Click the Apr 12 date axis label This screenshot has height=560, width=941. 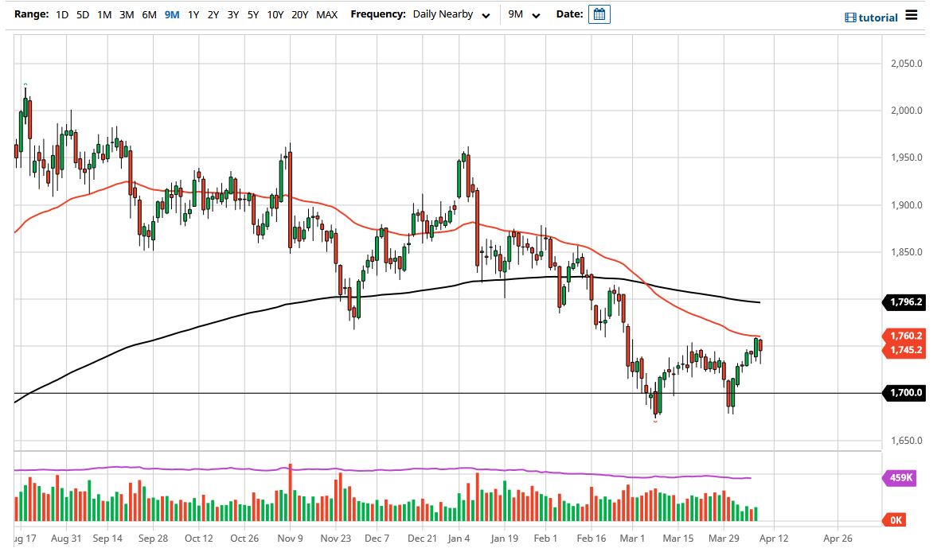(774, 539)
